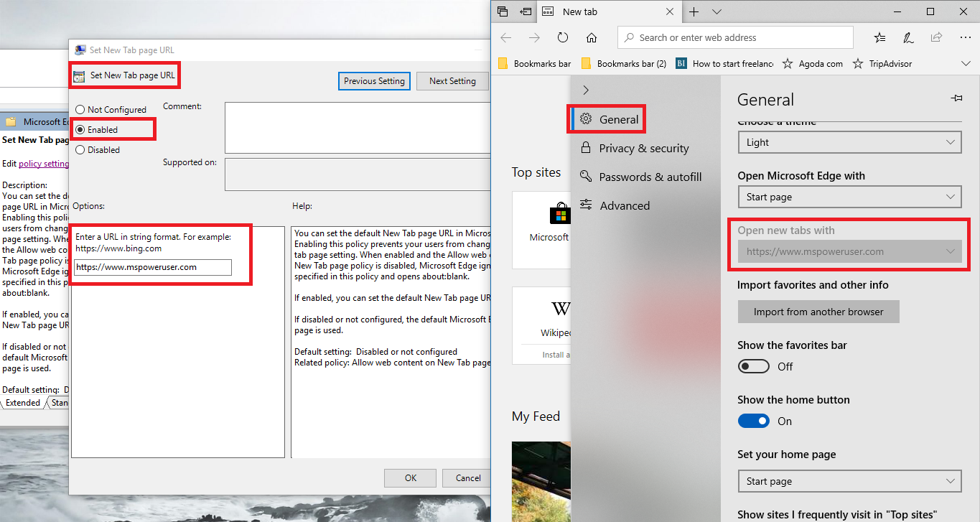This screenshot has height=522, width=980.
Task: Open new tab with plus icon
Action: point(694,11)
